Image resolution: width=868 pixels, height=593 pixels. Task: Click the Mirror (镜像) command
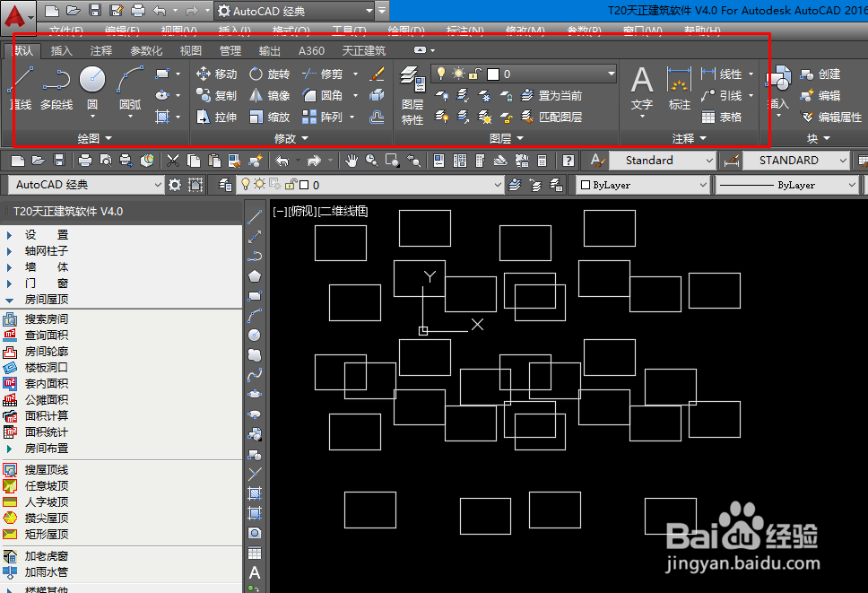pyautogui.click(x=270, y=95)
